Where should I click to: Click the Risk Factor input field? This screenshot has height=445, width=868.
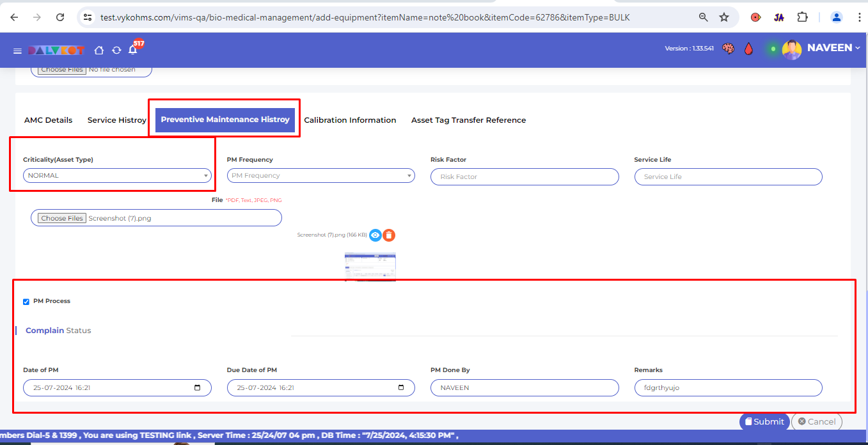click(525, 177)
